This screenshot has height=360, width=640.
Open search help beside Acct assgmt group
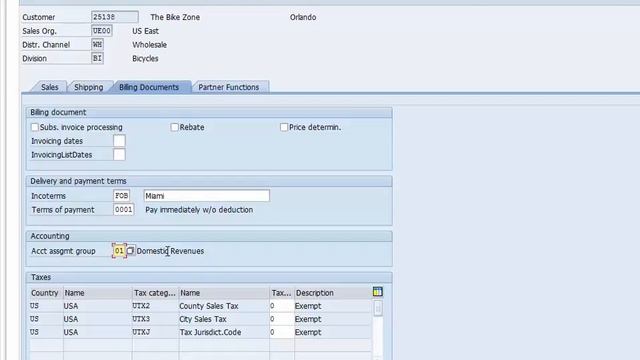coord(130,251)
